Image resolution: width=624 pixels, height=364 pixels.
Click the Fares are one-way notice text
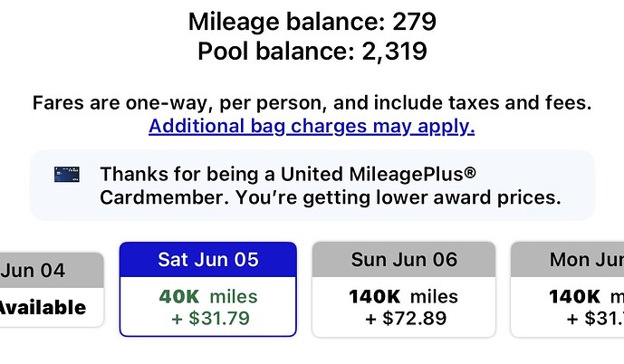tap(312, 102)
